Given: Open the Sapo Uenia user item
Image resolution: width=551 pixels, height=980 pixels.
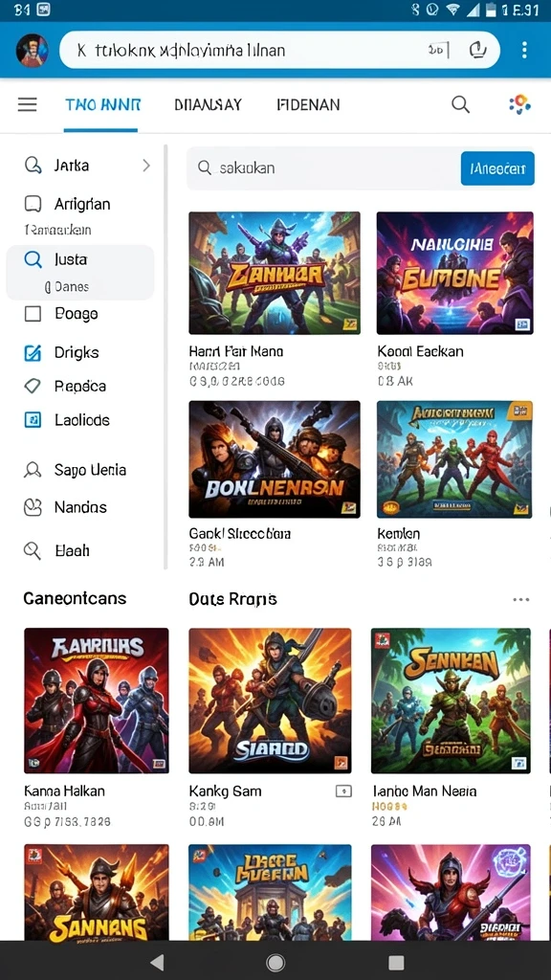Looking at the screenshot, I should point(75,470).
